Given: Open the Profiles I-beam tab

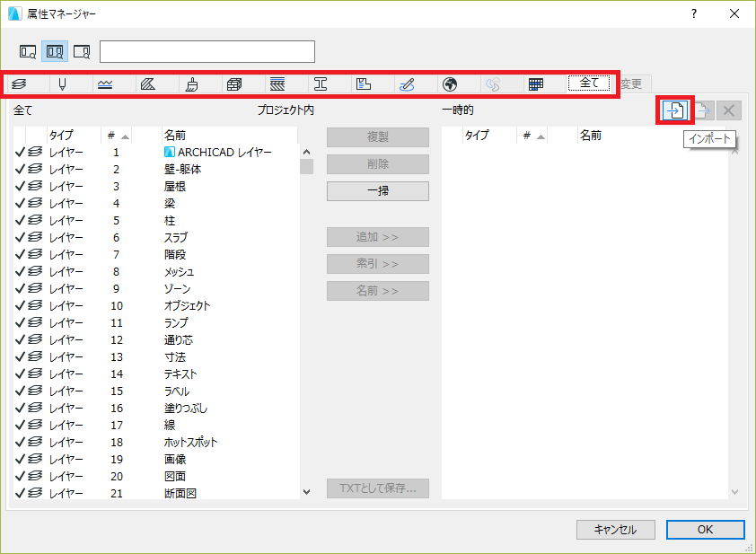Looking at the screenshot, I should point(321,84).
